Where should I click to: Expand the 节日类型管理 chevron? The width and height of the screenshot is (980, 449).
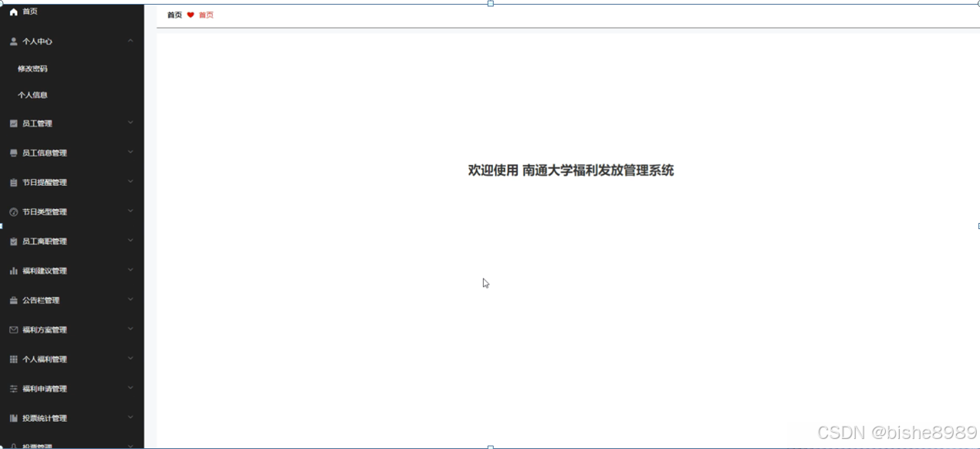[x=130, y=211]
